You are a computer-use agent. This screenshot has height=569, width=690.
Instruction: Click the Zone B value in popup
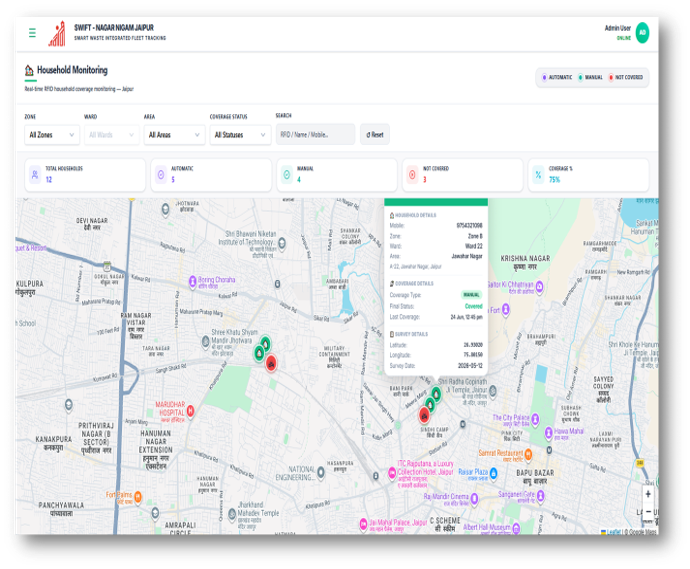[x=475, y=236]
